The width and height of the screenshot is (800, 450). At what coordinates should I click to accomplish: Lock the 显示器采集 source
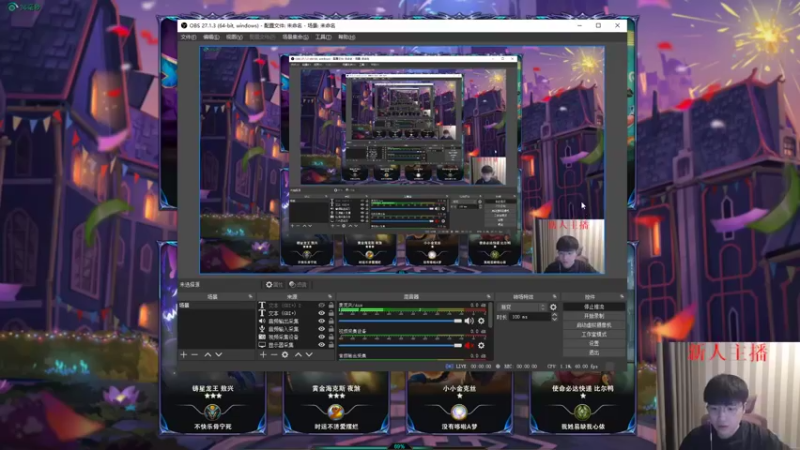(331, 345)
